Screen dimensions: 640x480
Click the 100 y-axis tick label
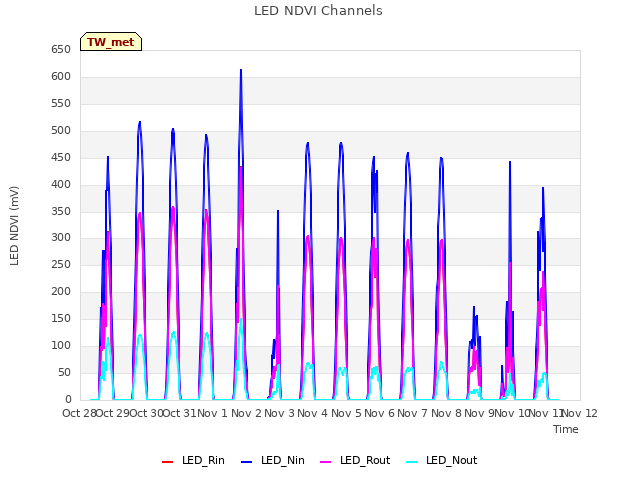[x=61, y=346]
